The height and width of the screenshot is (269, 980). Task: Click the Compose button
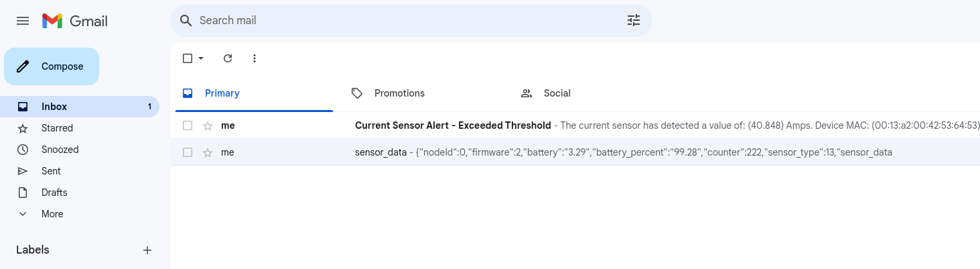[52, 66]
